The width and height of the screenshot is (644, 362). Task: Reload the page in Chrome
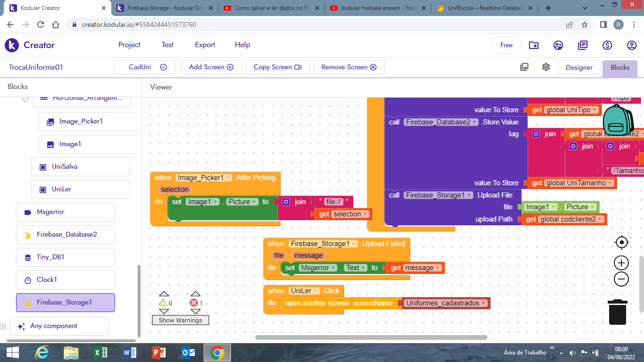[x=41, y=25]
